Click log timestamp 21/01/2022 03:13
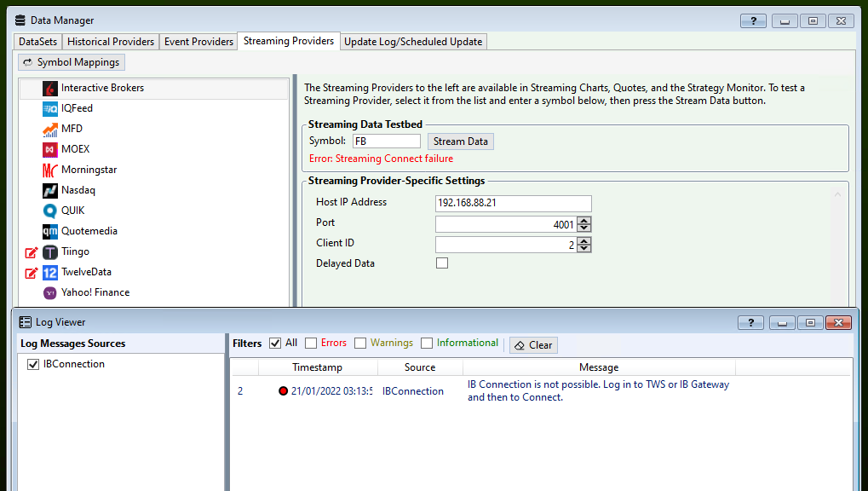 coord(331,390)
